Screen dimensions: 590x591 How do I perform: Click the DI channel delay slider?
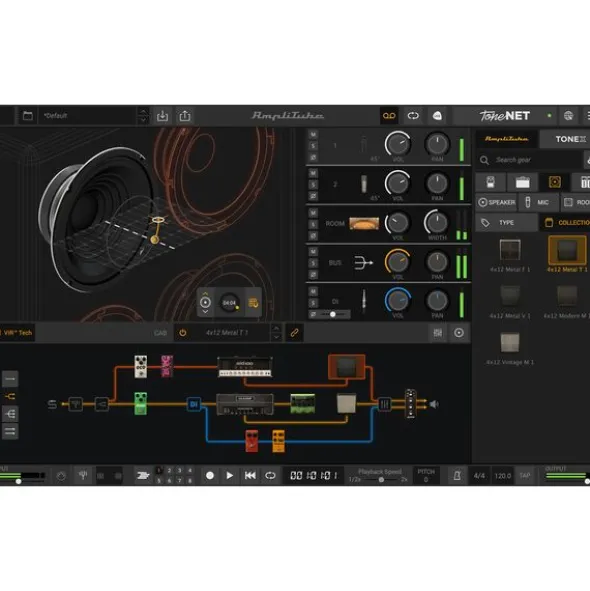click(x=334, y=314)
